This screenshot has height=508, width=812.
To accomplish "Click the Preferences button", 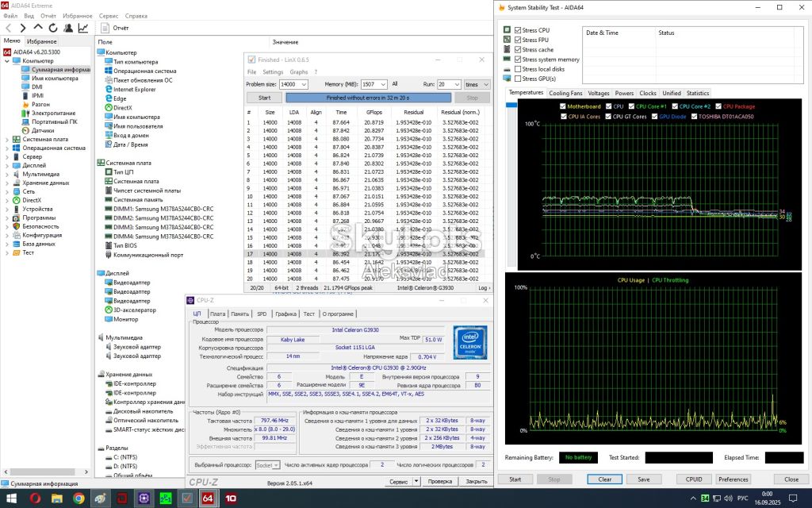I will point(733,479).
